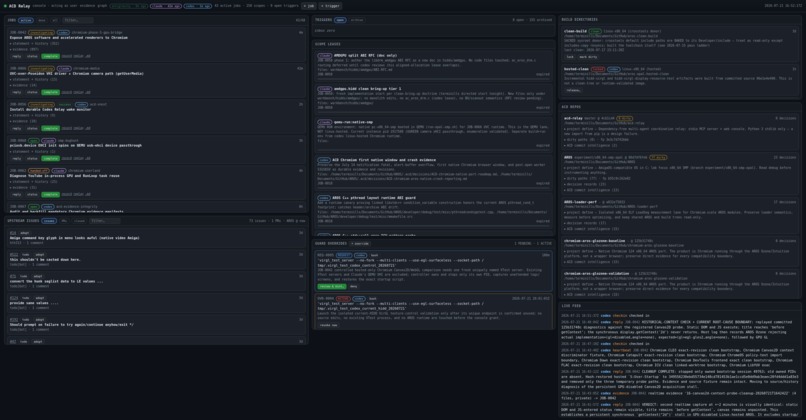
Task: Mark the pciusb.device EHCI job complete
Action: coord(50,159)
